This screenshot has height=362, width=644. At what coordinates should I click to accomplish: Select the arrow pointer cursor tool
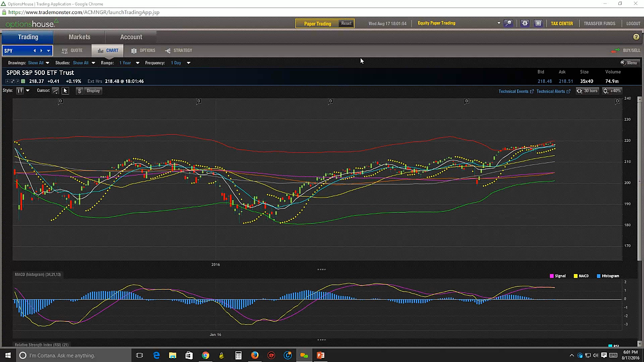65,90
